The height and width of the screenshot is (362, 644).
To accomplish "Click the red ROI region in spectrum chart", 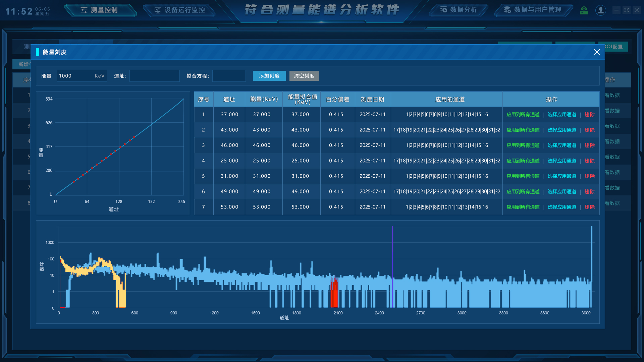I will [x=334, y=295].
